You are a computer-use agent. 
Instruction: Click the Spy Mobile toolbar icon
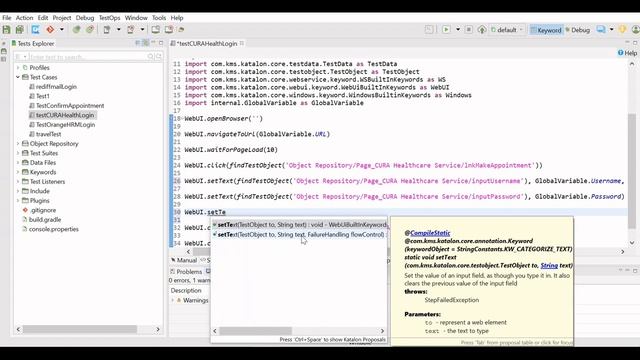point(107,29)
